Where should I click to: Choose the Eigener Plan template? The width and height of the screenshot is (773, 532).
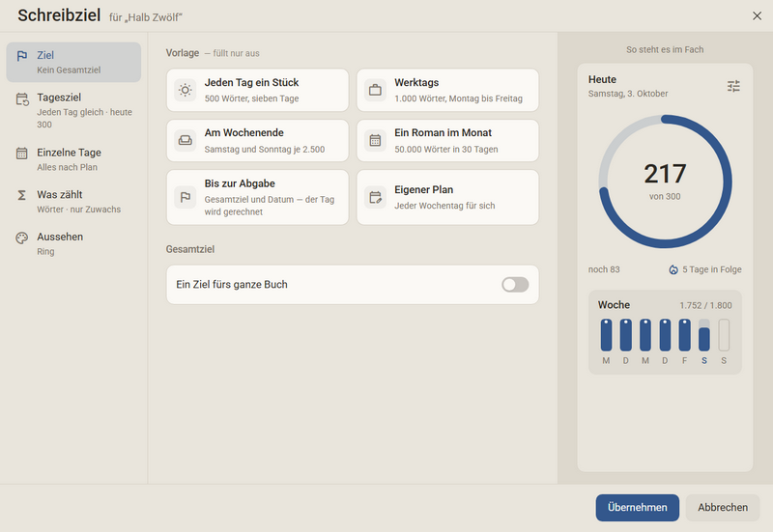point(447,198)
